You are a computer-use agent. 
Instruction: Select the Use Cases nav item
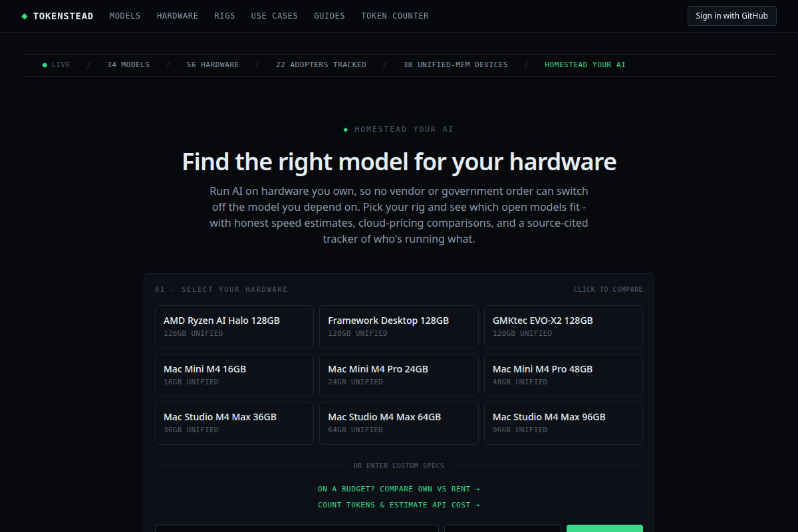(275, 16)
